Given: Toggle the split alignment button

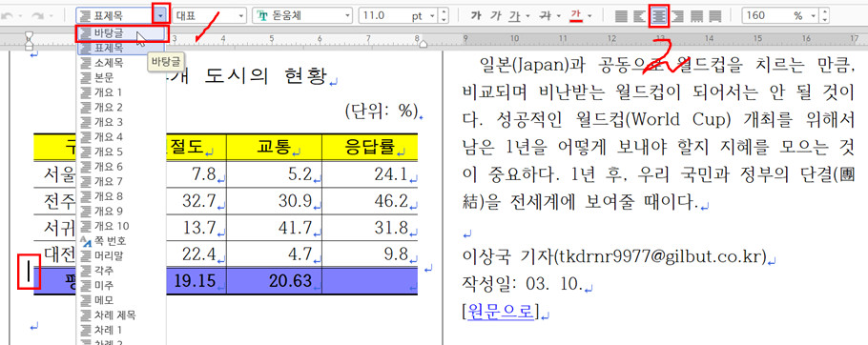Looking at the screenshot, I should [715, 16].
